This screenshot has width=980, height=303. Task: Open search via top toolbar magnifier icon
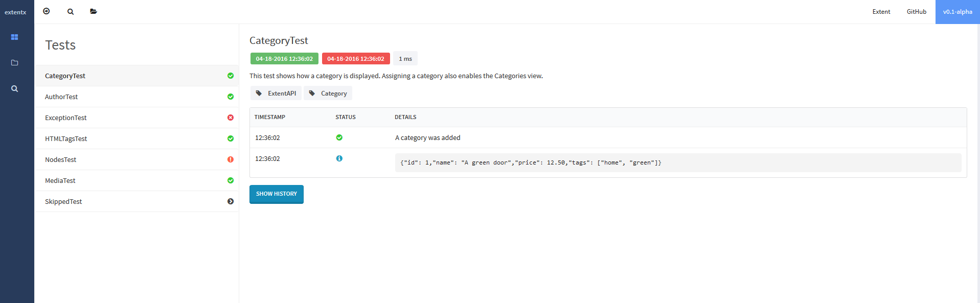pyautogui.click(x=71, y=11)
